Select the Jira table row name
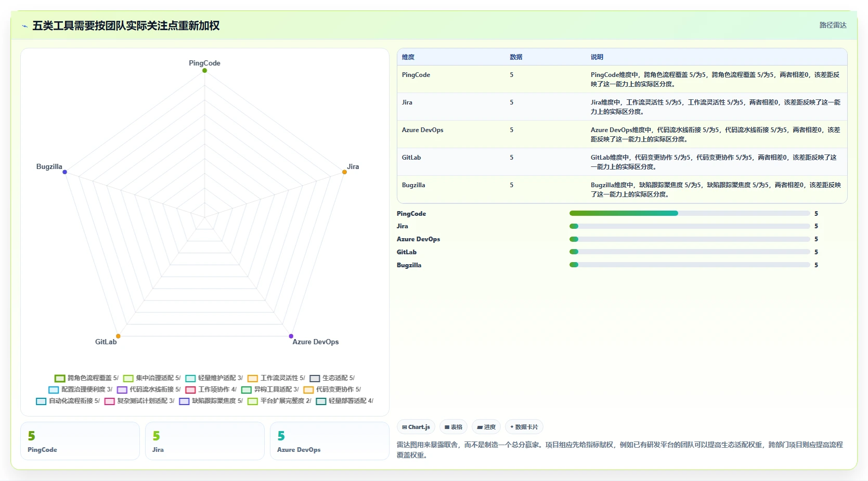Screen dimensions: 868x481 407,102
